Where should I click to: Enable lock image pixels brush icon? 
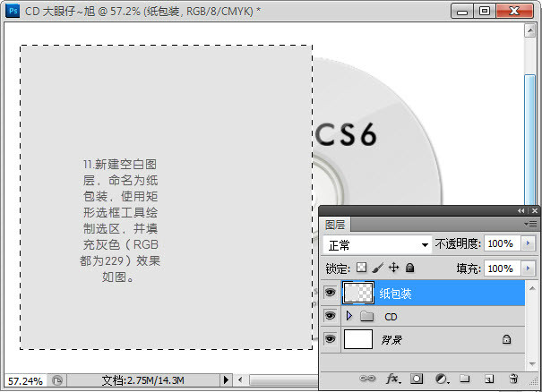pos(377,268)
